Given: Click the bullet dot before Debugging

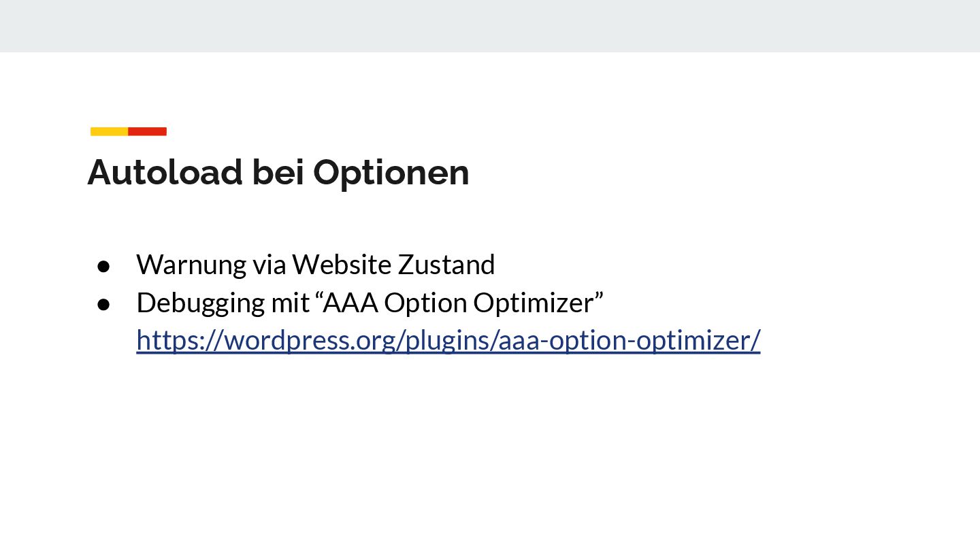Looking at the screenshot, I should pos(103,303).
